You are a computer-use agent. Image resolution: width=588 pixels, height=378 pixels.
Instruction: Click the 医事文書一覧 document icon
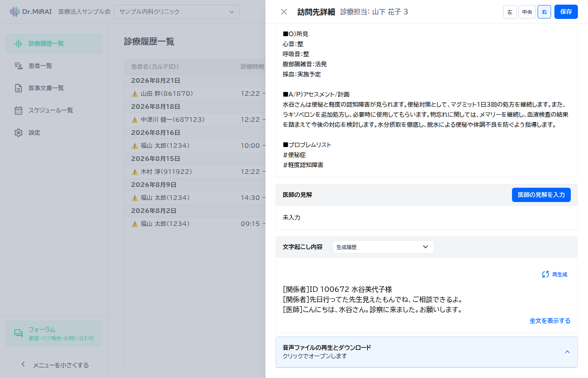tap(18, 88)
